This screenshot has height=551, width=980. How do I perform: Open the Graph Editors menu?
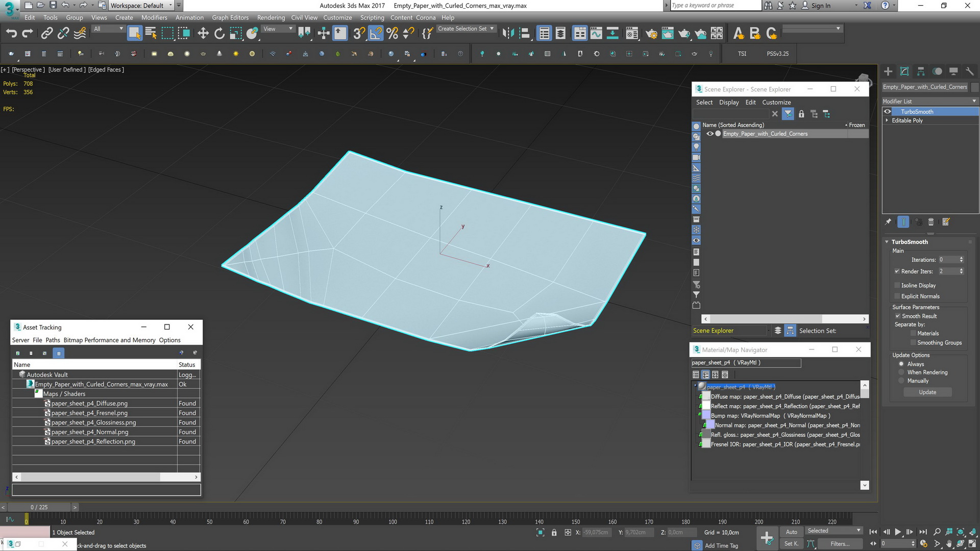click(x=230, y=17)
